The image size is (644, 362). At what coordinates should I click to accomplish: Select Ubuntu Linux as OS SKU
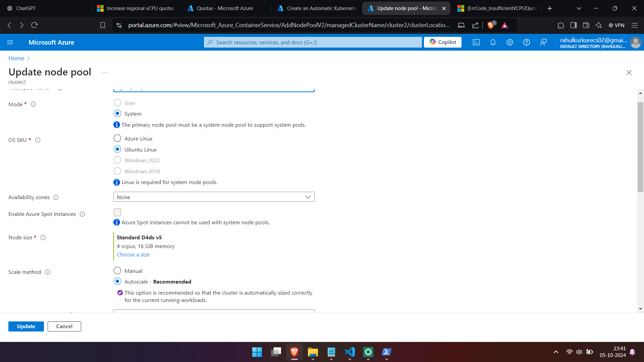(x=117, y=149)
